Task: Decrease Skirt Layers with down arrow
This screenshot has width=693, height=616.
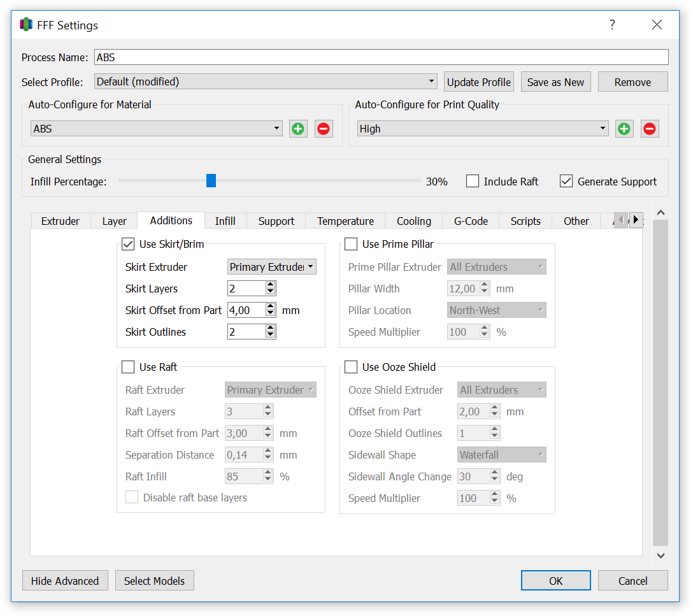Action: (x=271, y=292)
